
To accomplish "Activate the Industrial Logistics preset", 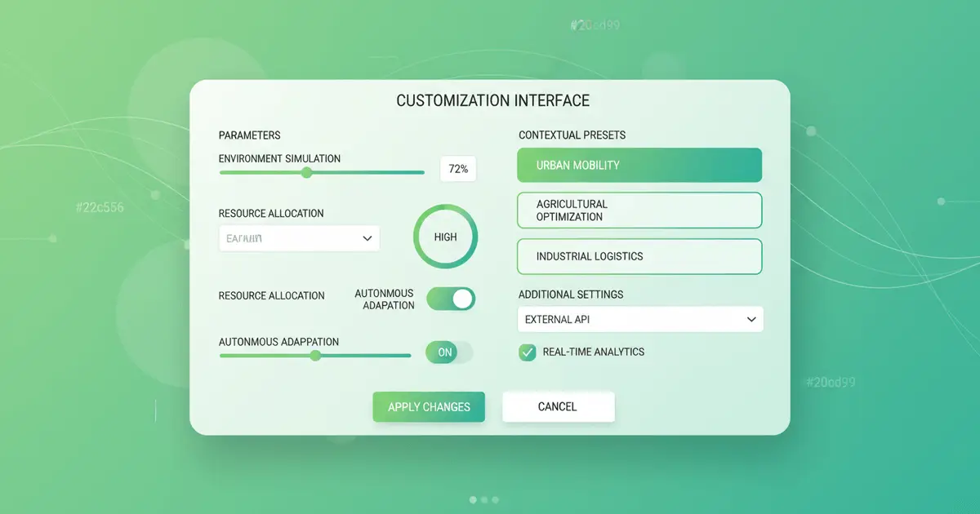I will [x=639, y=256].
